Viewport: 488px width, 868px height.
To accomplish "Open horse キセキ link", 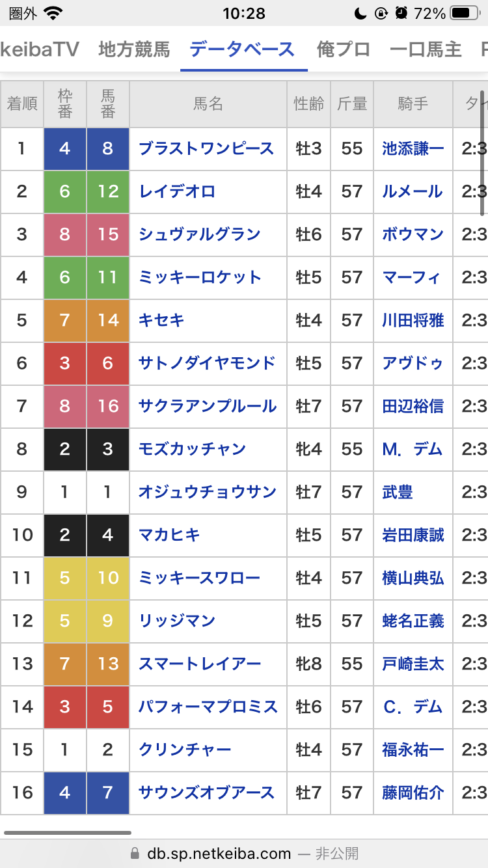I will (161, 321).
